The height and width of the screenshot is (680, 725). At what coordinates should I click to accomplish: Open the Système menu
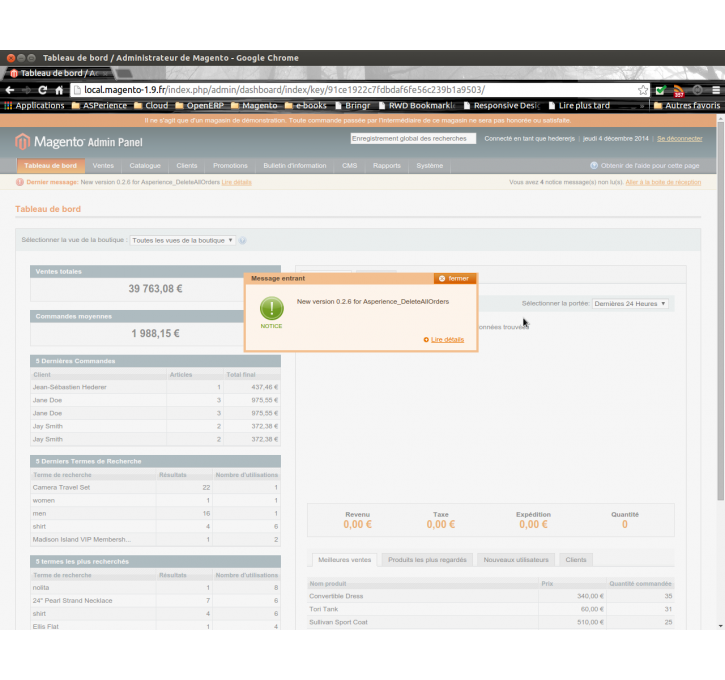coord(430,165)
